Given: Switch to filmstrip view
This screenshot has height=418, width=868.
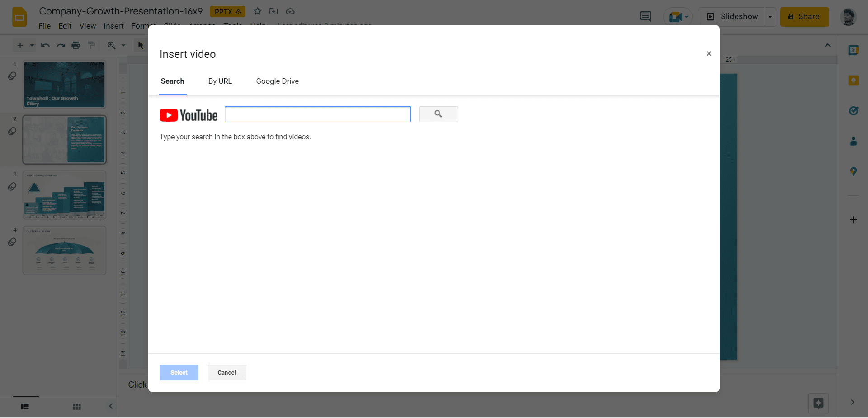Looking at the screenshot, I should [x=25, y=406].
